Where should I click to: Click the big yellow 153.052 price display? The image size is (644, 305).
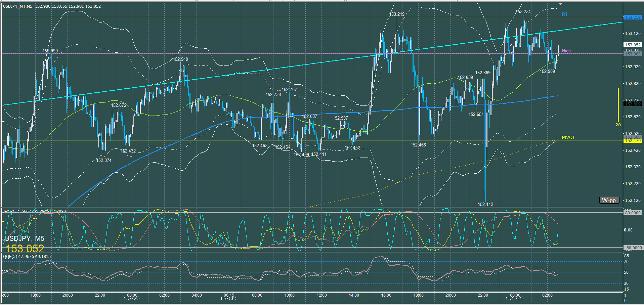click(x=25, y=249)
